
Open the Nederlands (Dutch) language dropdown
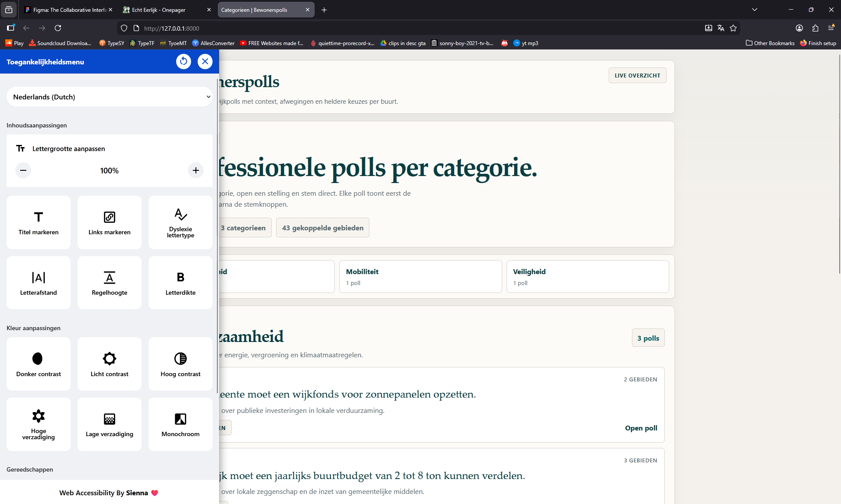click(x=109, y=96)
